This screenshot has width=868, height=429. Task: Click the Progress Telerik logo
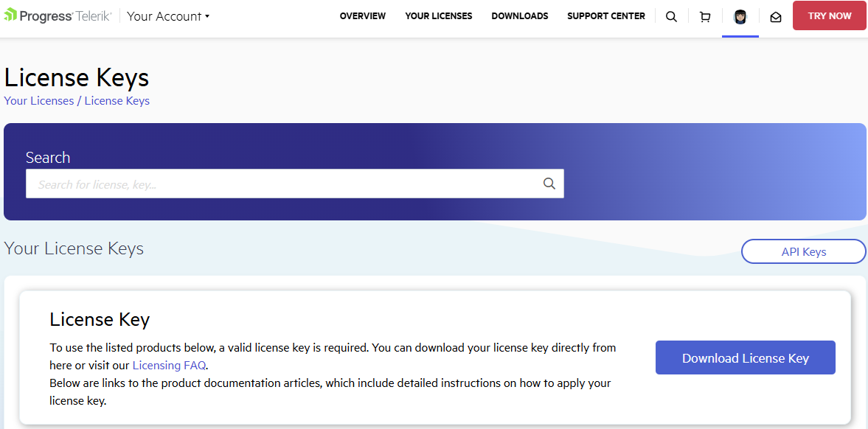tap(58, 15)
